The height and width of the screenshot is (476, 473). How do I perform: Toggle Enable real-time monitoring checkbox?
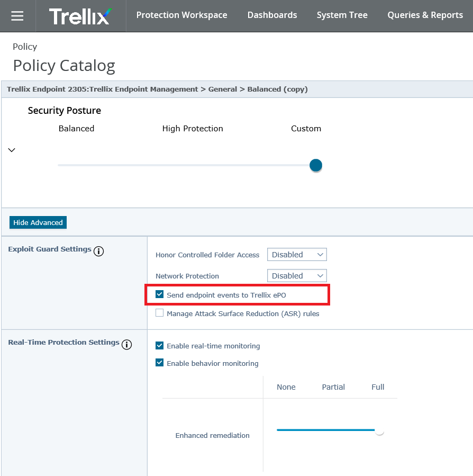click(160, 345)
